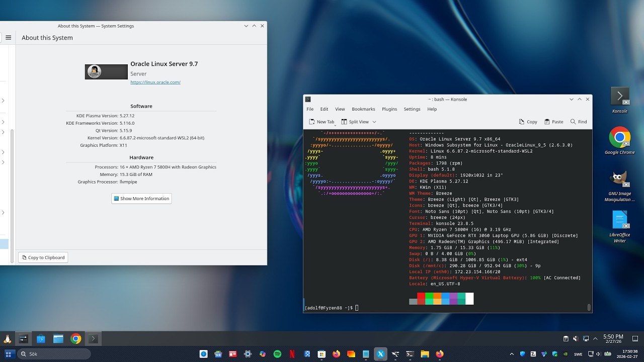Click the muted volume icon in KDE tray
Screen dimensions: 644x362
[576, 339]
